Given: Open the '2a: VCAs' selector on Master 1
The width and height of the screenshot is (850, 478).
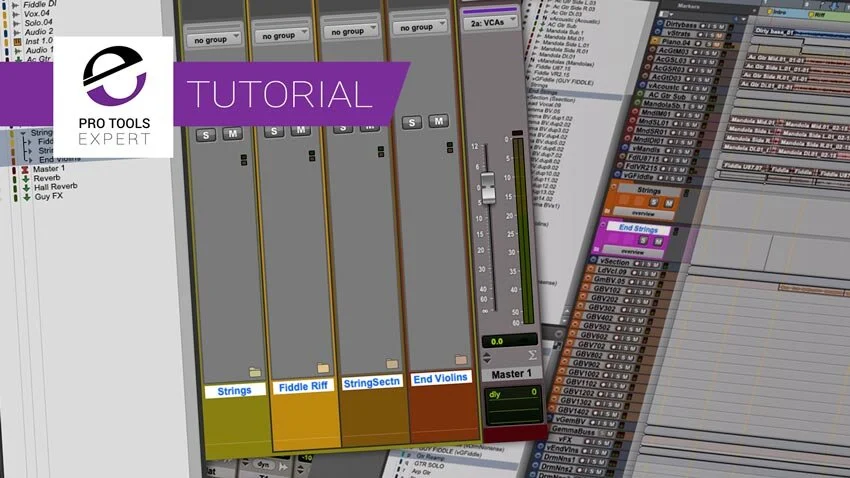Looking at the screenshot, I should pyautogui.click(x=491, y=22).
